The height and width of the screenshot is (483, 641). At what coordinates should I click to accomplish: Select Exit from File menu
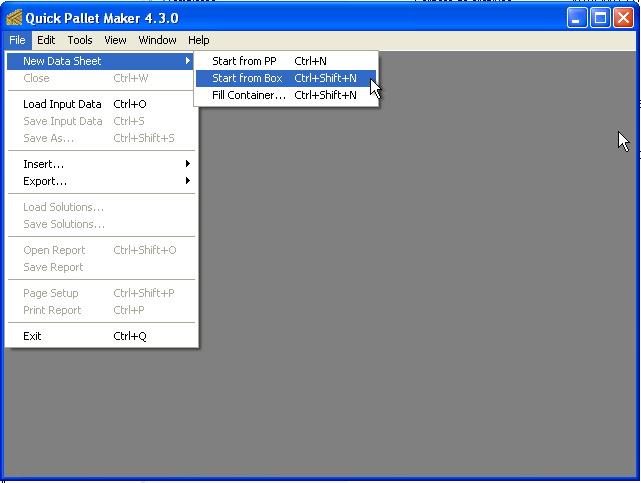pos(100,336)
